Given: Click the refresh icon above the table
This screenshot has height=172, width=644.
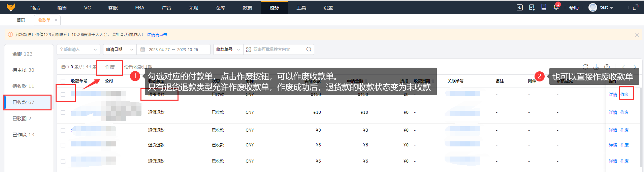Looking at the screenshot, I should (x=585, y=67).
